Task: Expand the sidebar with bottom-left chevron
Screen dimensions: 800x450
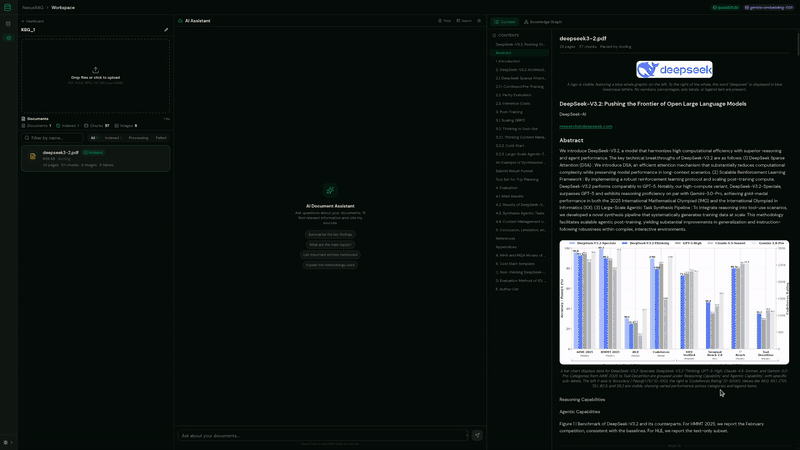Action: (x=11, y=442)
